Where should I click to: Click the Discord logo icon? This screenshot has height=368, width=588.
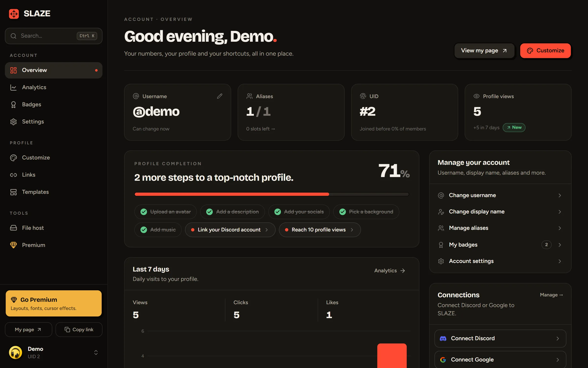point(443,339)
